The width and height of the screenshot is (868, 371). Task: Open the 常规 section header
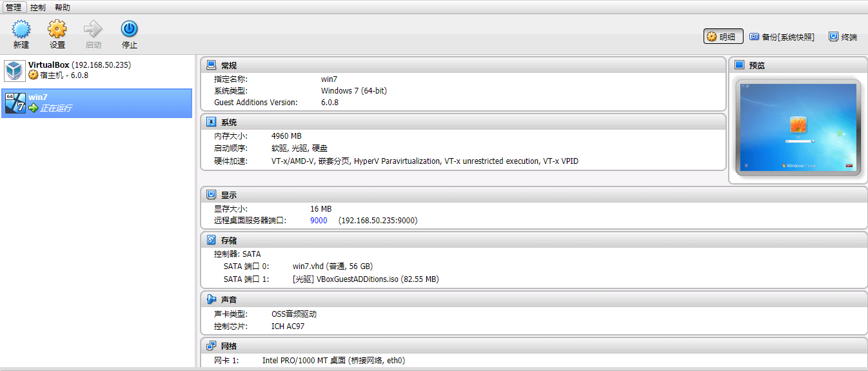(463, 65)
